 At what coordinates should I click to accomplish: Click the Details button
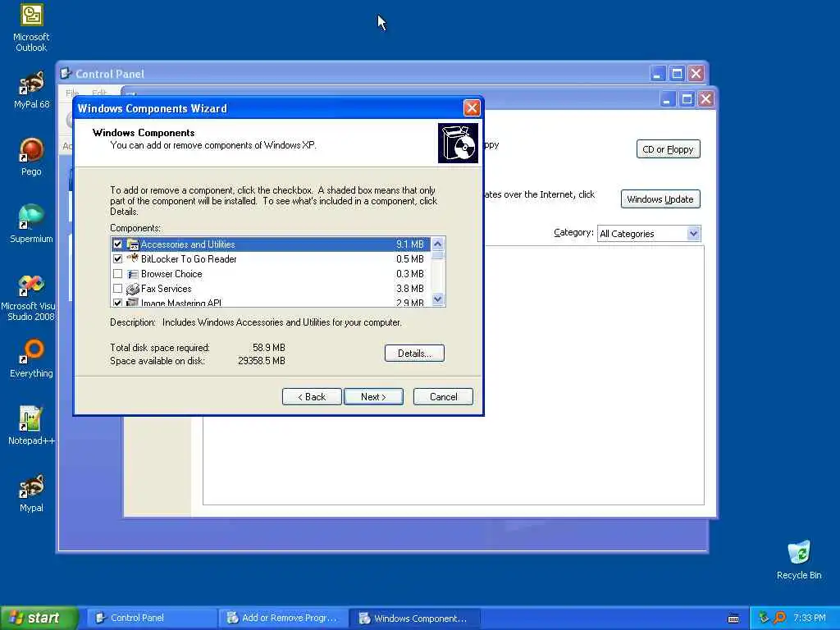pos(414,353)
